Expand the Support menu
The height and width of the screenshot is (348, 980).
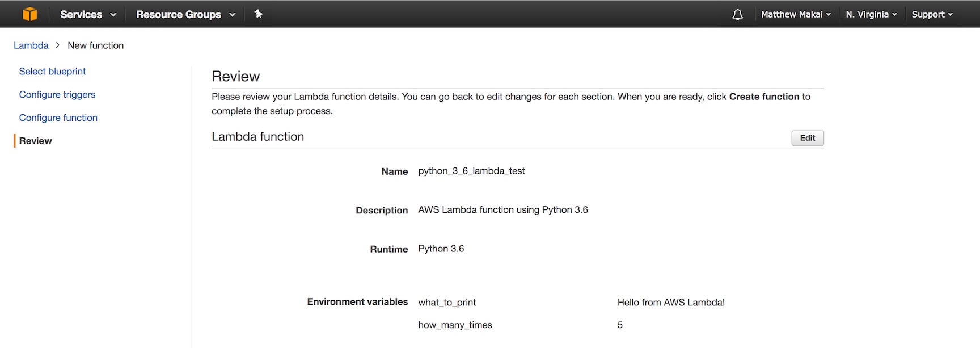[932, 15]
